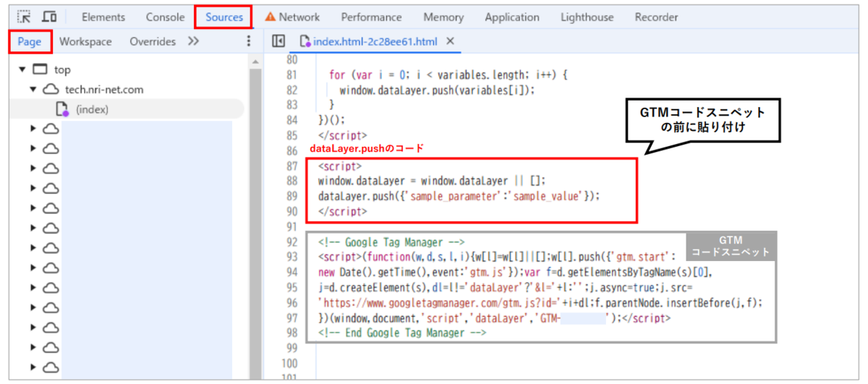The width and height of the screenshot is (868, 384).
Task: Click the opening <script> tag on line 87
Action: point(340,166)
